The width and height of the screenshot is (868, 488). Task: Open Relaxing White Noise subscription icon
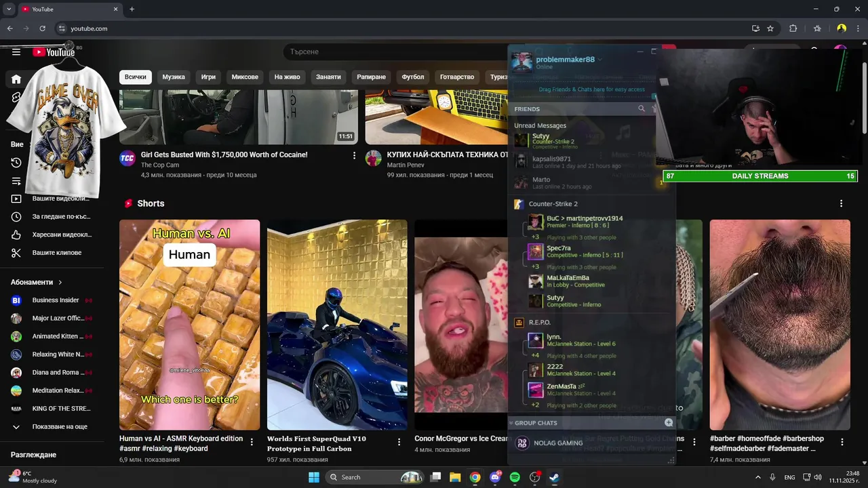(x=16, y=354)
